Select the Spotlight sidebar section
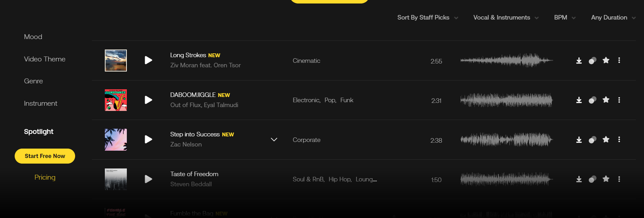 (38, 131)
